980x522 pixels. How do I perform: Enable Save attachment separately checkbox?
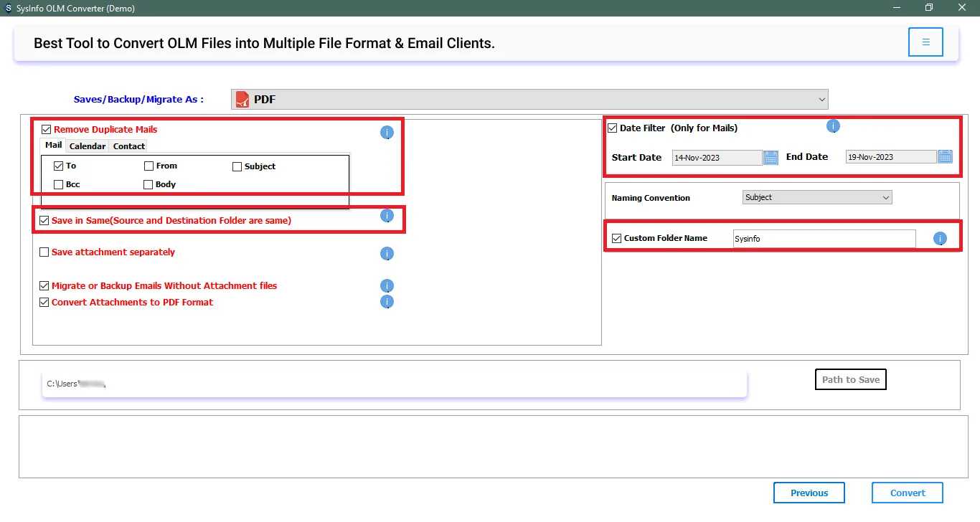click(44, 252)
